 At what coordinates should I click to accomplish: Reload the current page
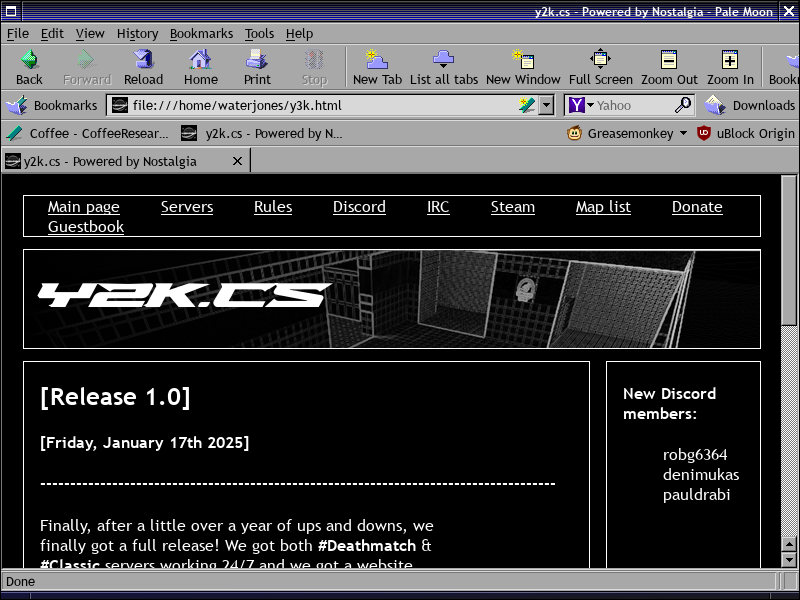point(143,67)
